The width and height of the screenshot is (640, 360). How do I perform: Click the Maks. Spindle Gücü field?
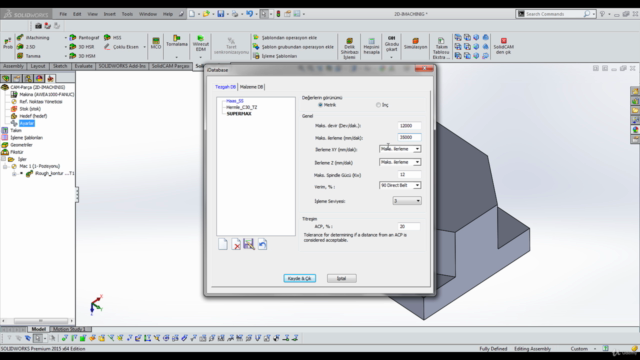[x=409, y=175]
